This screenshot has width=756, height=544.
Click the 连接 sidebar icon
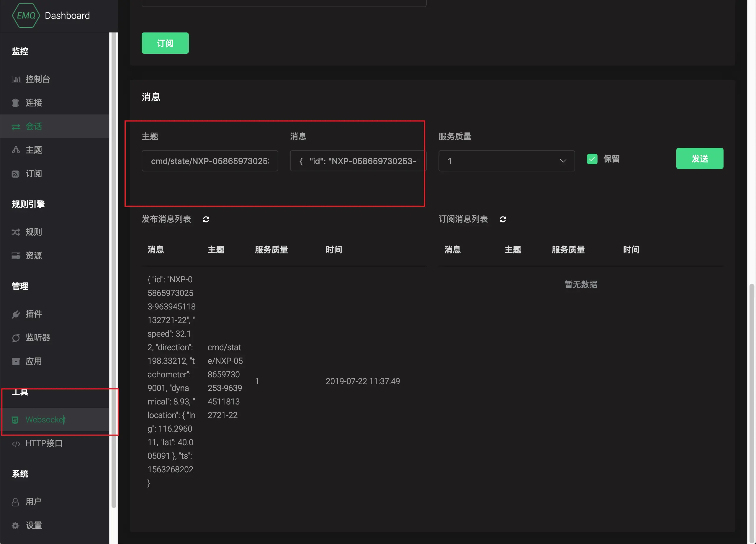15,103
